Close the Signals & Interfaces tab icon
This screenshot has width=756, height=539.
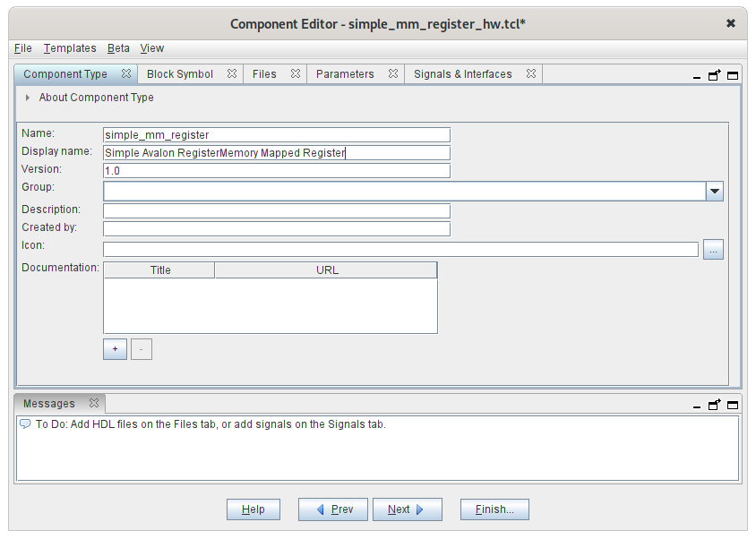coord(530,74)
